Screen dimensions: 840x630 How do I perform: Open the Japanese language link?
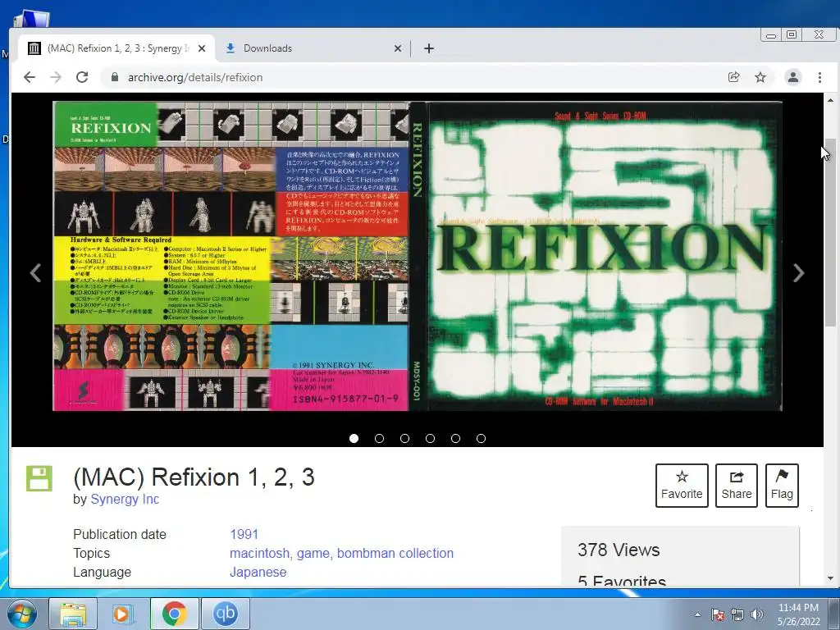coord(258,572)
